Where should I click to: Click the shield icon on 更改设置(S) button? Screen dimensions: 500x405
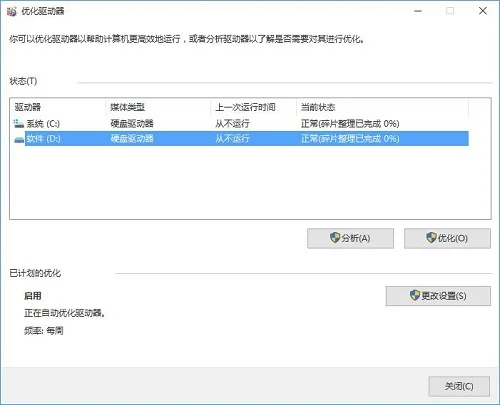coord(415,295)
